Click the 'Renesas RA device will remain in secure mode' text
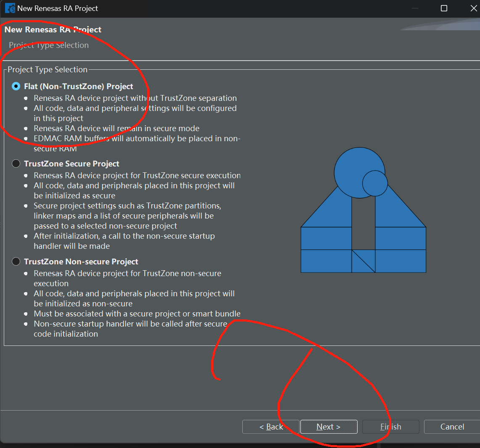The image size is (480, 448). [x=117, y=129]
